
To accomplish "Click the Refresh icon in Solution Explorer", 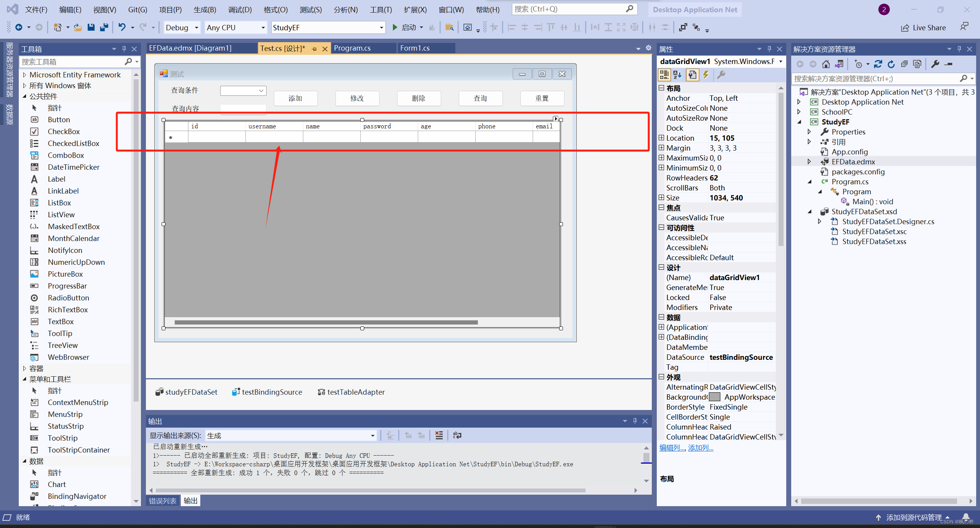I will [891, 64].
